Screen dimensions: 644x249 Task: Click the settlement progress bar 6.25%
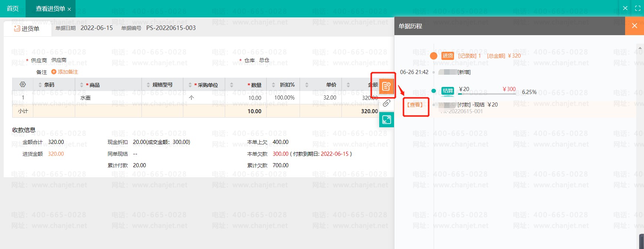(x=487, y=94)
